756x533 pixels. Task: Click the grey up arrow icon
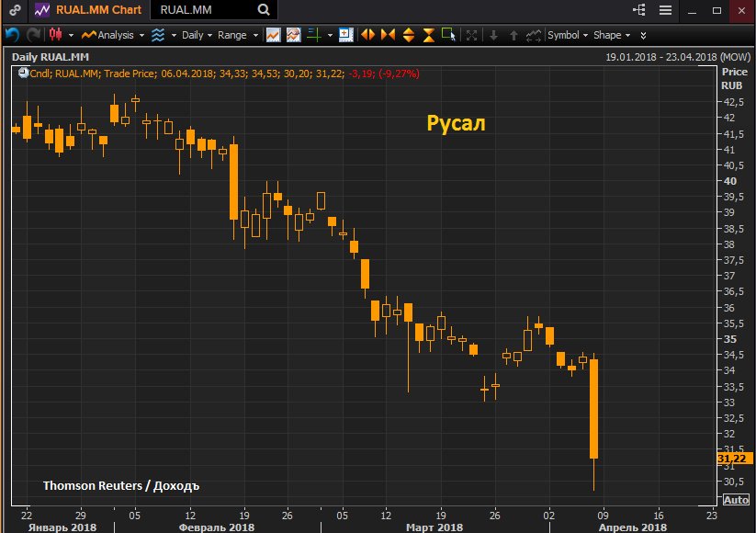[x=513, y=35]
